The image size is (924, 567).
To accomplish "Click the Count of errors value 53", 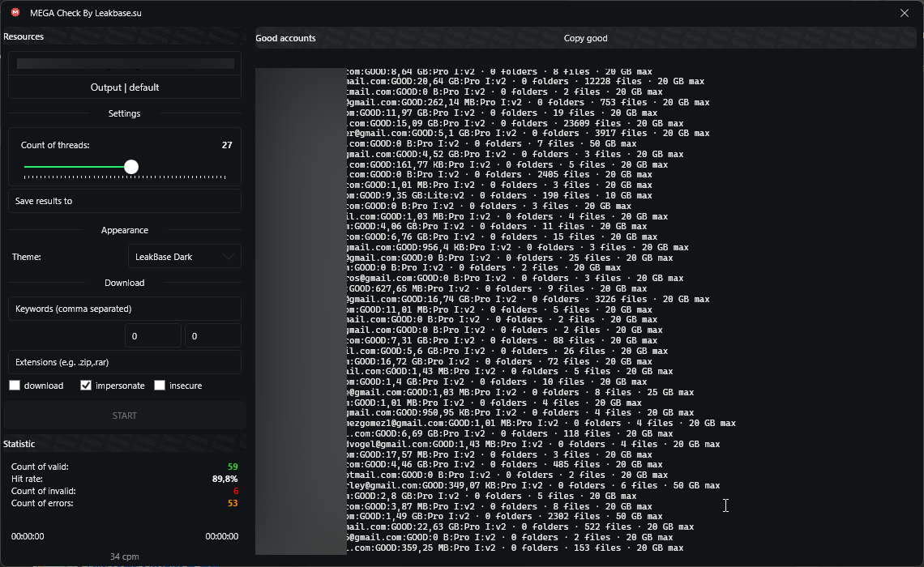I will tap(233, 503).
